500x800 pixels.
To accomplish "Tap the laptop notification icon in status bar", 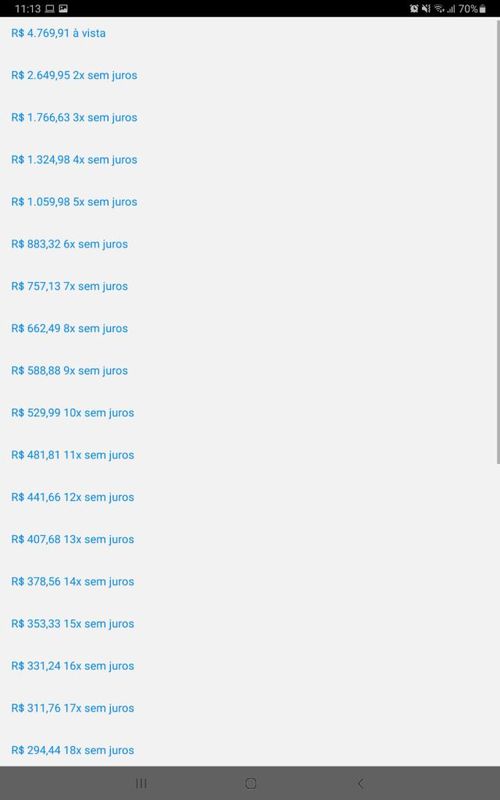I will click(50, 9).
